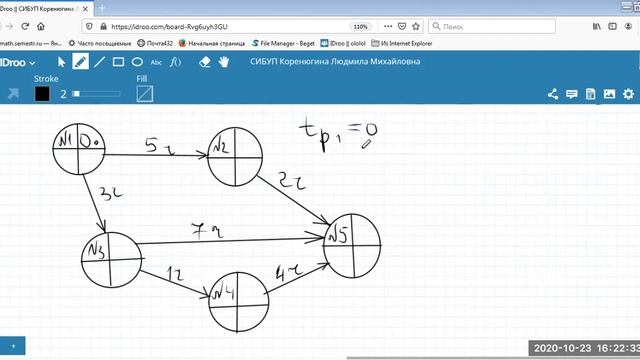Click the N4 node circle on canvas
This screenshot has width=640, height=360.
[239, 302]
